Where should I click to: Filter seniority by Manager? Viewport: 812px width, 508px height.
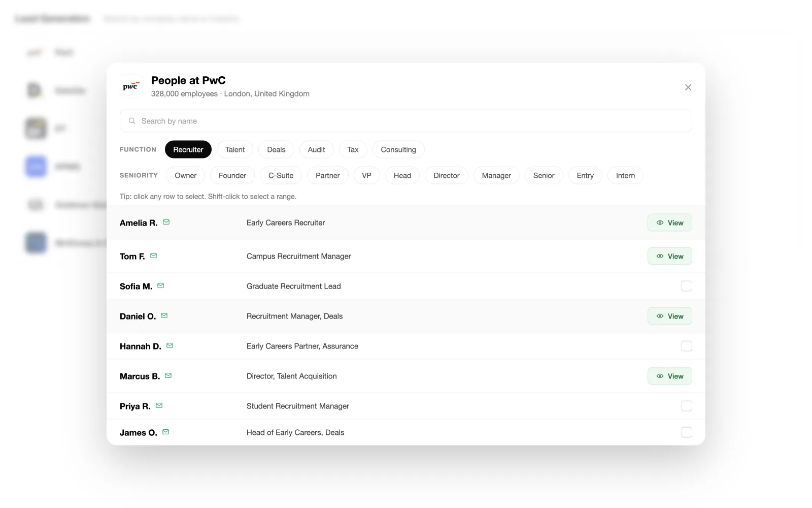click(496, 175)
